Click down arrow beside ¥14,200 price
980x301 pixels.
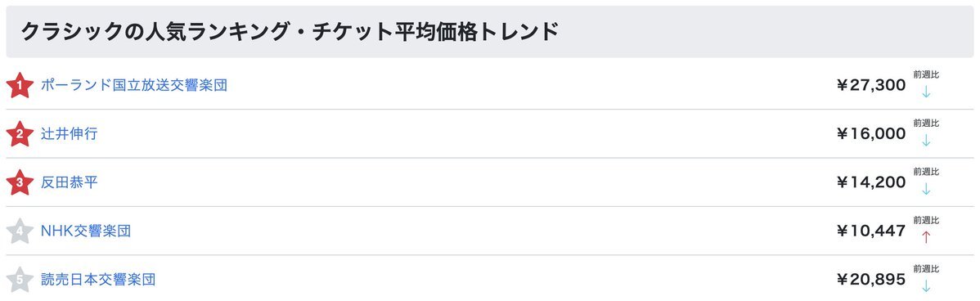tap(926, 189)
